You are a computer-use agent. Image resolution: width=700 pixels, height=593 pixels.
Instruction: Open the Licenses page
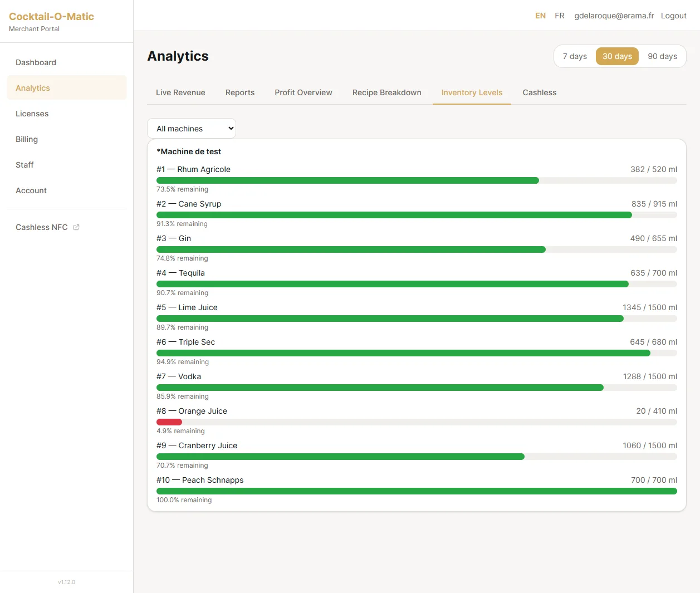tap(67, 114)
